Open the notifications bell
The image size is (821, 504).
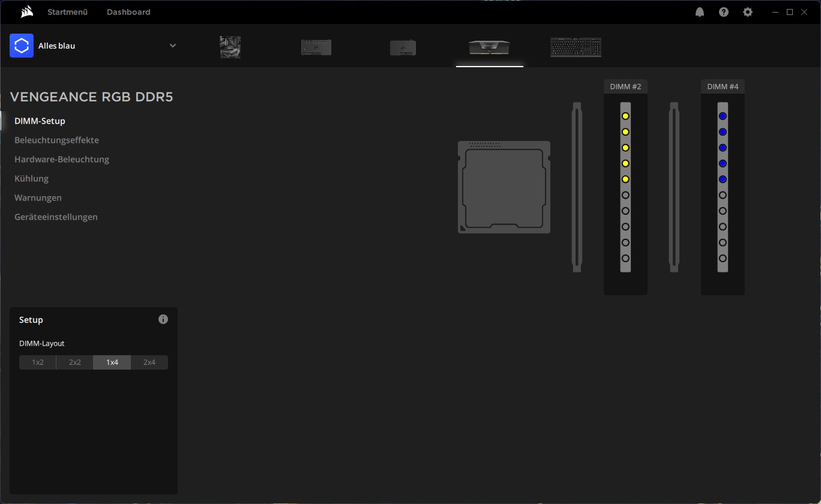[x=700, y=12]
